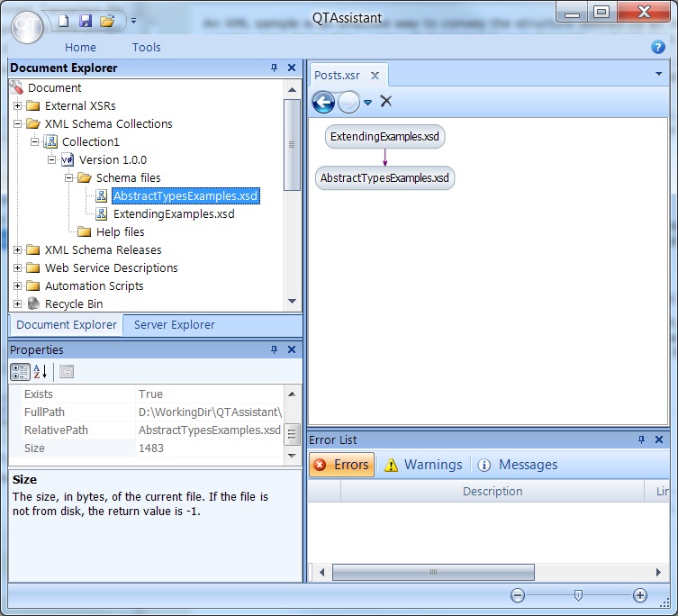This screenshot has height=616, width=678.
Task: Collapse the Collection1 node
Action: 34,141
